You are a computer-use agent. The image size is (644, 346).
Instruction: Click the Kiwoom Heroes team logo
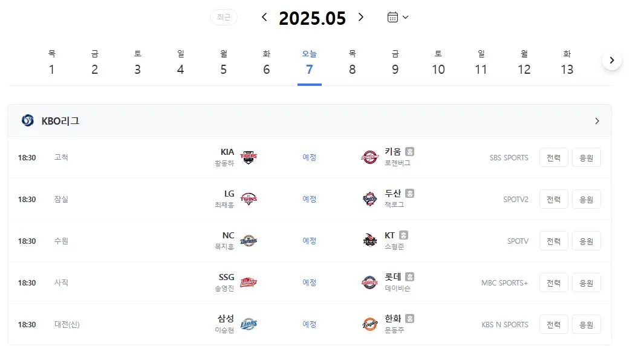pyautogui.click(x=369, y=157)
